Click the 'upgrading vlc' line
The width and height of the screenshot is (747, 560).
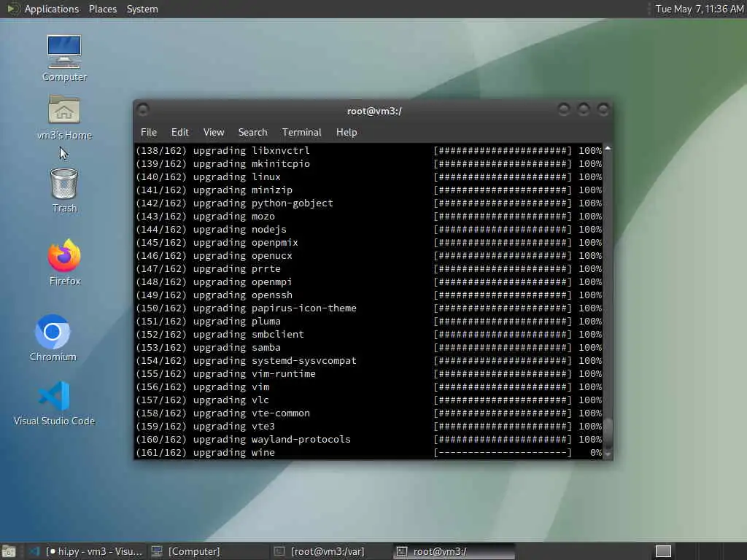(x=368, y=400)
